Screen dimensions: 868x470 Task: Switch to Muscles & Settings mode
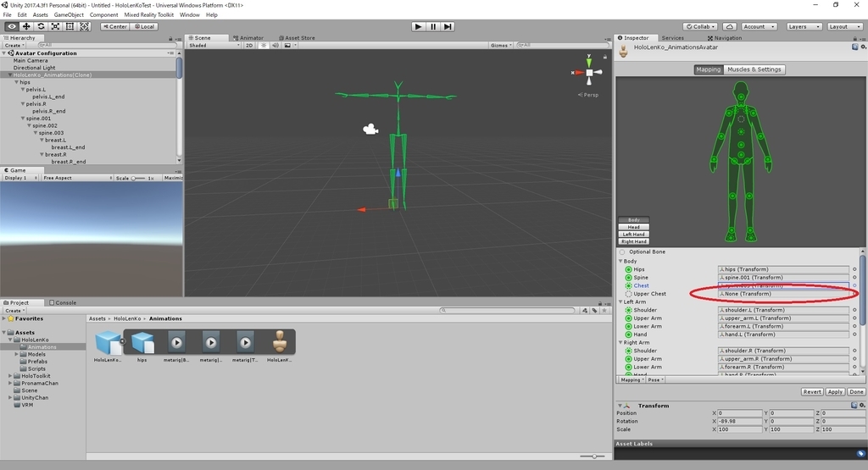click(x=754, y=69)
